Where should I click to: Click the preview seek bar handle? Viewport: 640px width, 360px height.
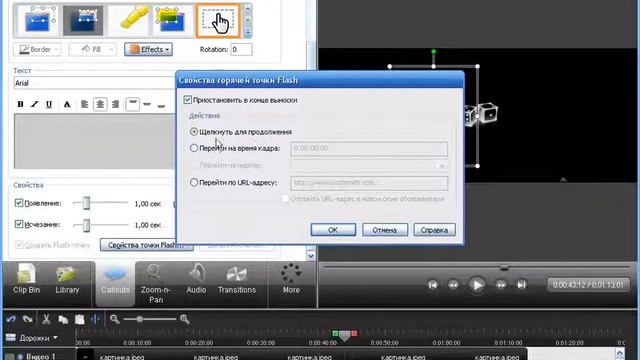click(504, 268)
